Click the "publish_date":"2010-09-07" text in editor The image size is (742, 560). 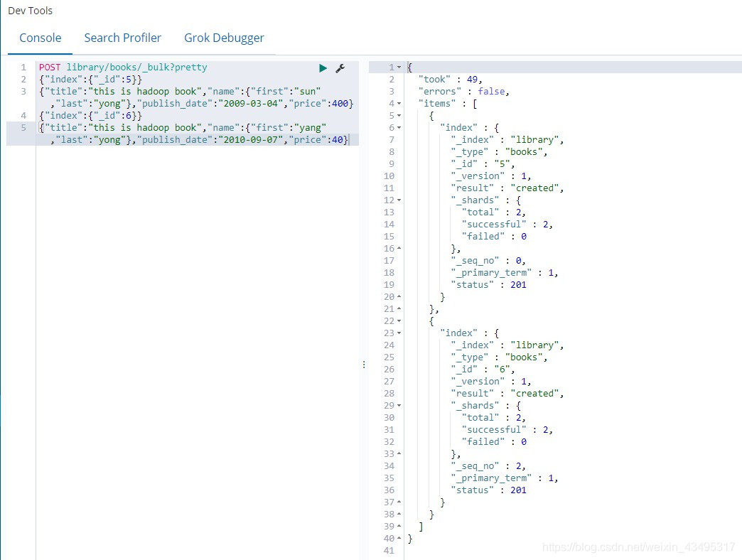pos(209,139)
